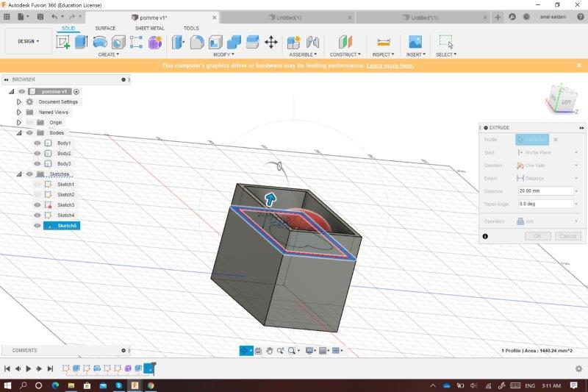Screen dimensions: 588x392
Task: Open Windows Start menu
Action: 7,385
